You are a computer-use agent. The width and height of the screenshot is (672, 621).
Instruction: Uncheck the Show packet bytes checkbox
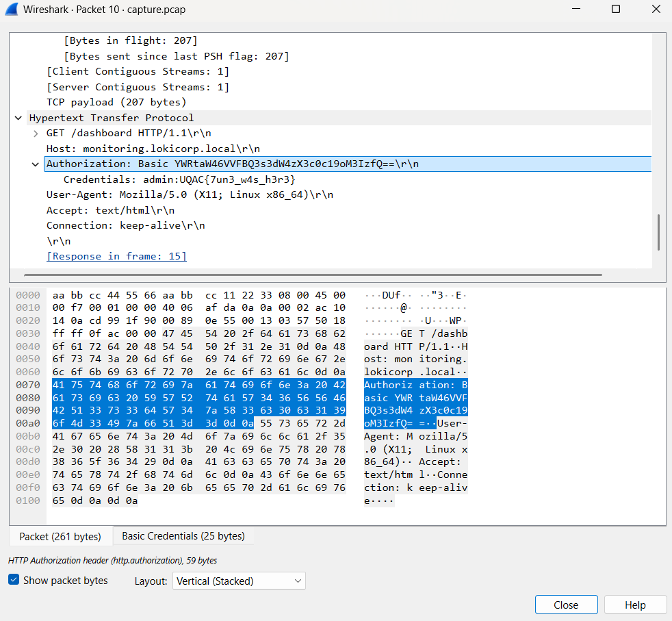click(14, 580)
